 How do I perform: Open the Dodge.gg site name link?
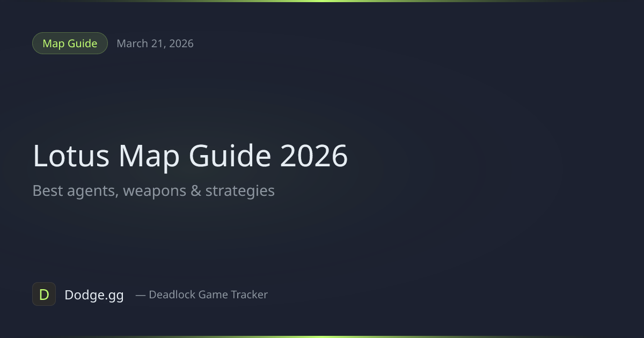tap(94, 295)
